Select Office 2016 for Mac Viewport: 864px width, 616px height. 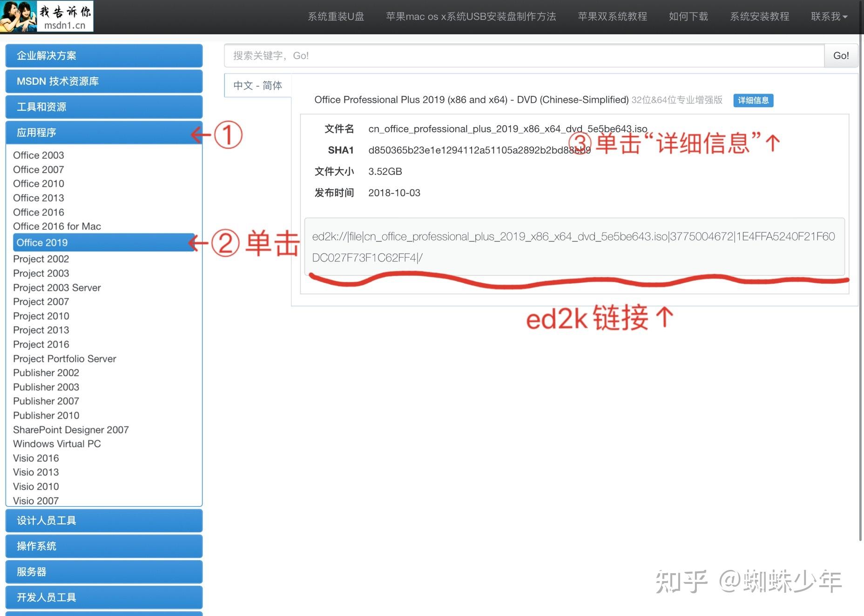57,226
